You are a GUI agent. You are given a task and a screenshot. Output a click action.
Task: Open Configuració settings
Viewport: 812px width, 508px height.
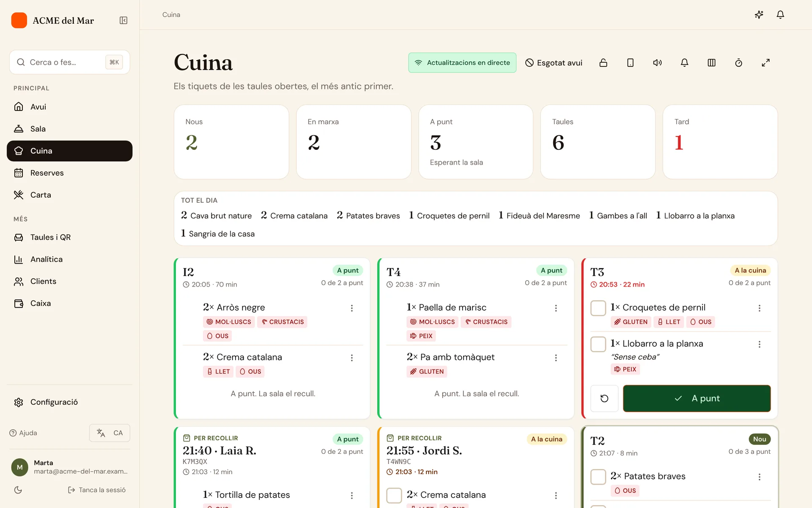pyautogui.click(x=69, y=402)
